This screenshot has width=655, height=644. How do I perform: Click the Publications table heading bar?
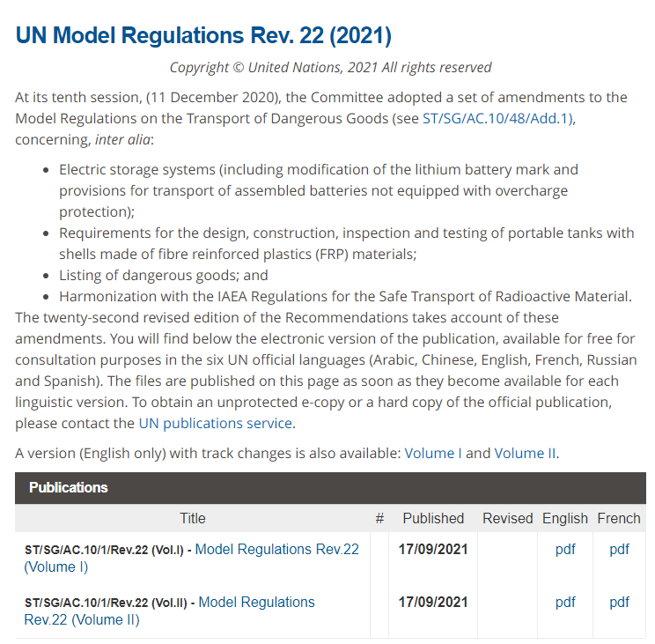[330, 488]
